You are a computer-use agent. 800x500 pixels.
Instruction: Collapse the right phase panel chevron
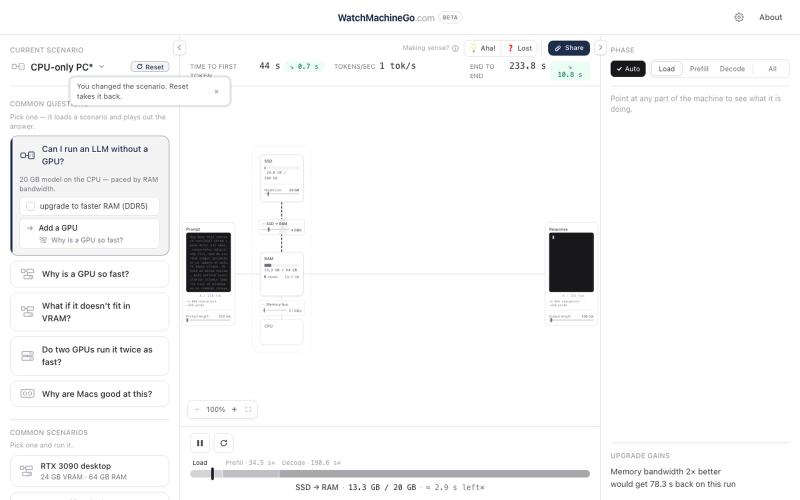pyautogui.click(x=600, y=47)
